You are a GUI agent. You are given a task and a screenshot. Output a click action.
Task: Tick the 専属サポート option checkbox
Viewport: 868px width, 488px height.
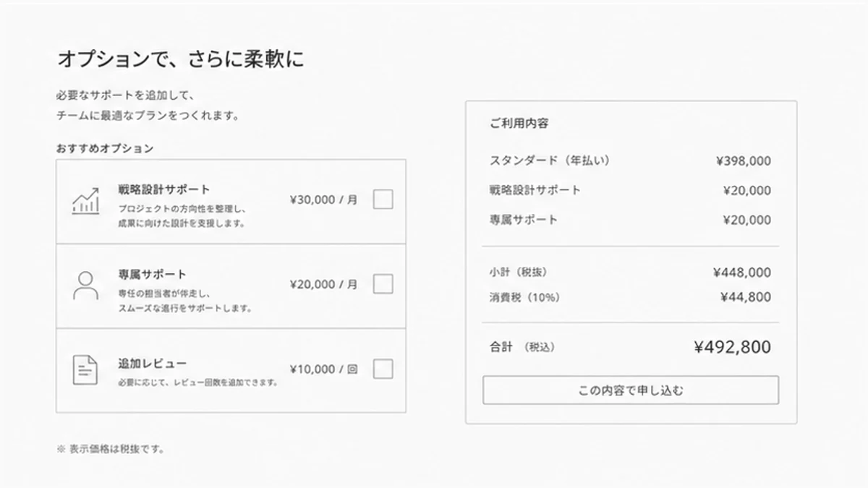pyautogui.click(x=383, y=284)
